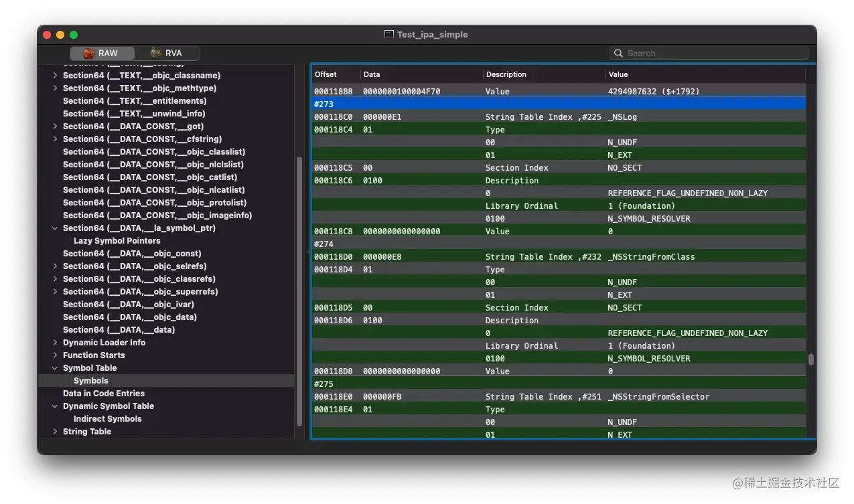Open Data in Code Entries item
Viewport: 854px width, 504px height.
point(103,394)
